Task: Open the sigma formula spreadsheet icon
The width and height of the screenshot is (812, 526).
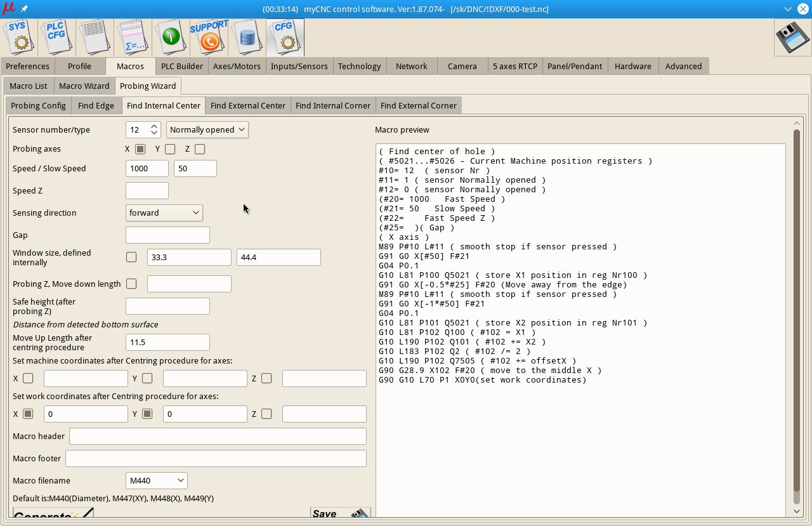Action: click(x=133, y=37)
